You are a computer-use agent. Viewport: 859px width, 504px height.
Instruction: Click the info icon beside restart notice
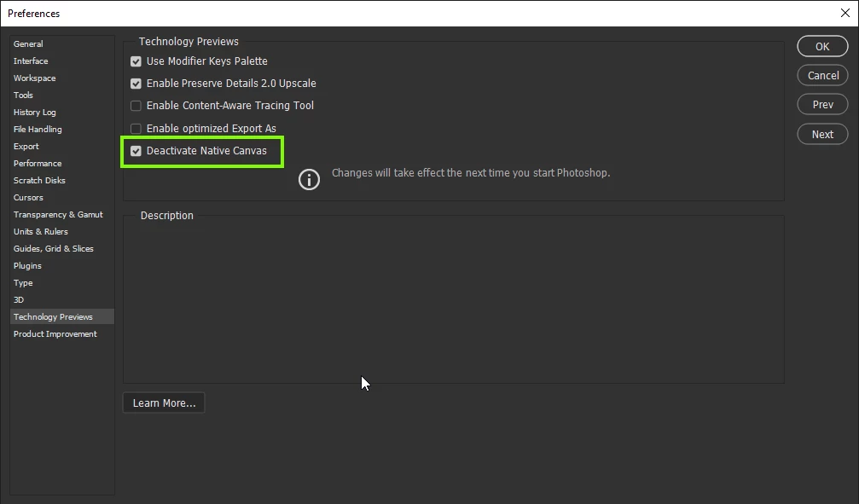pos(309,180)
